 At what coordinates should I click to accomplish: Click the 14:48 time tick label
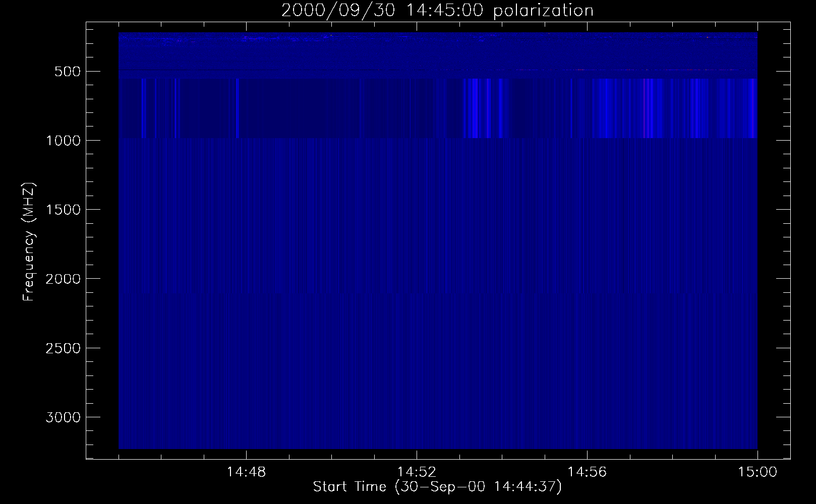(246, 472)
